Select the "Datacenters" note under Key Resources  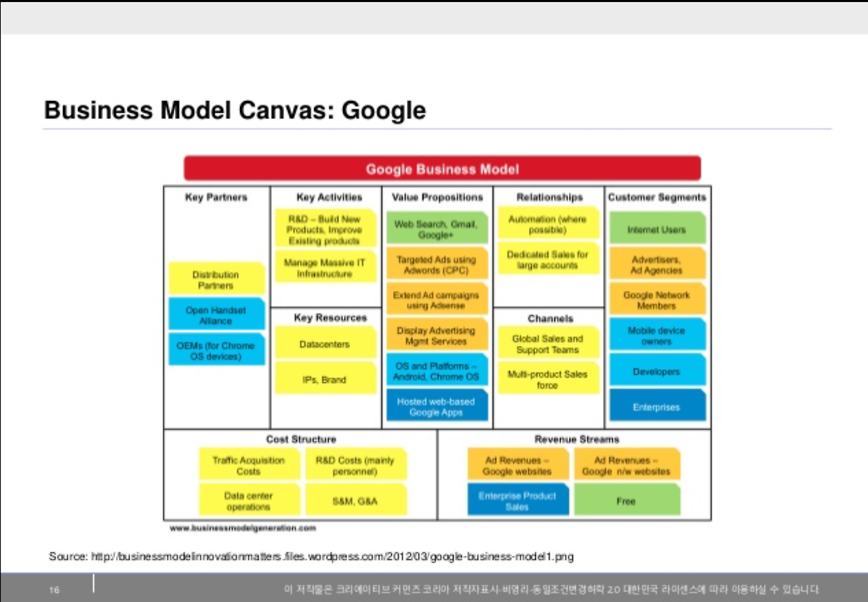click(325, 343)
